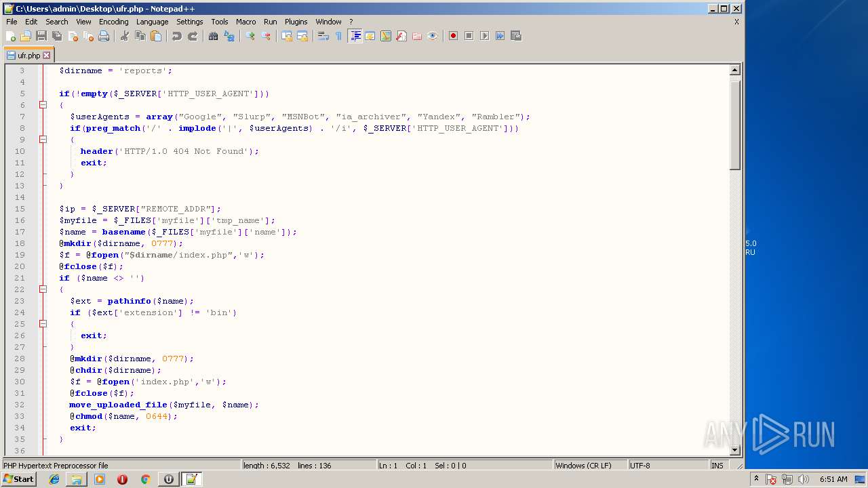Collapse fold block at line 9
868x488 pixels.
(43, 140)
